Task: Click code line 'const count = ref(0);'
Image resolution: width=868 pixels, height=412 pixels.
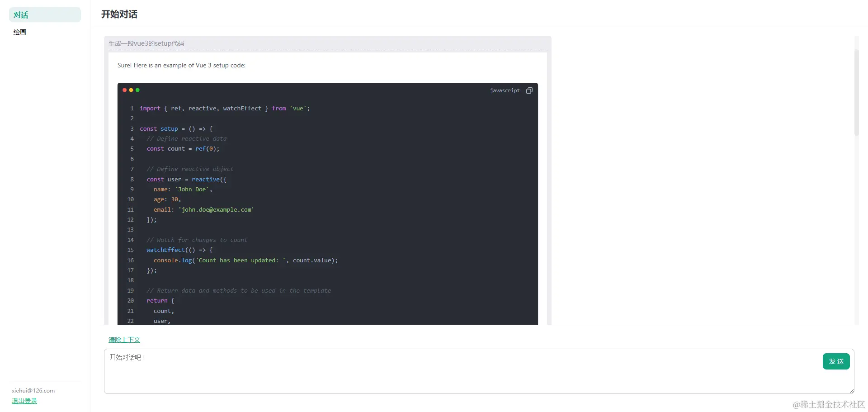Action: point(183,149)
